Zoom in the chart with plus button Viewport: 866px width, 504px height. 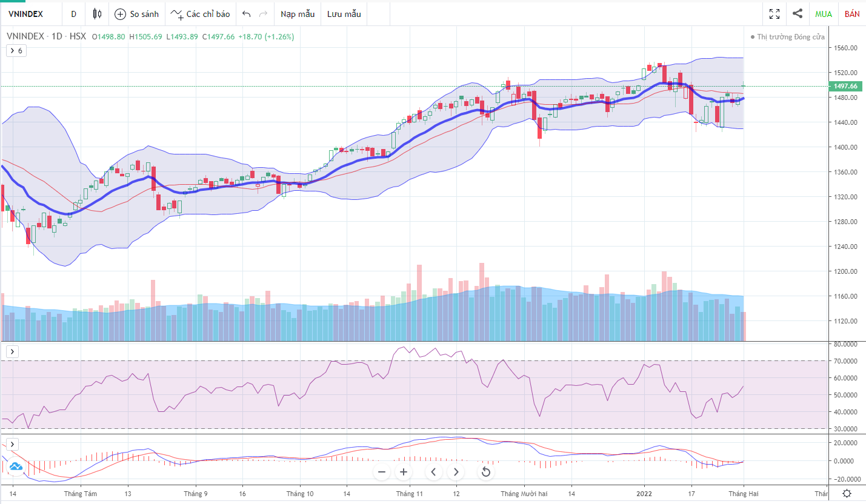pos(404,472)
